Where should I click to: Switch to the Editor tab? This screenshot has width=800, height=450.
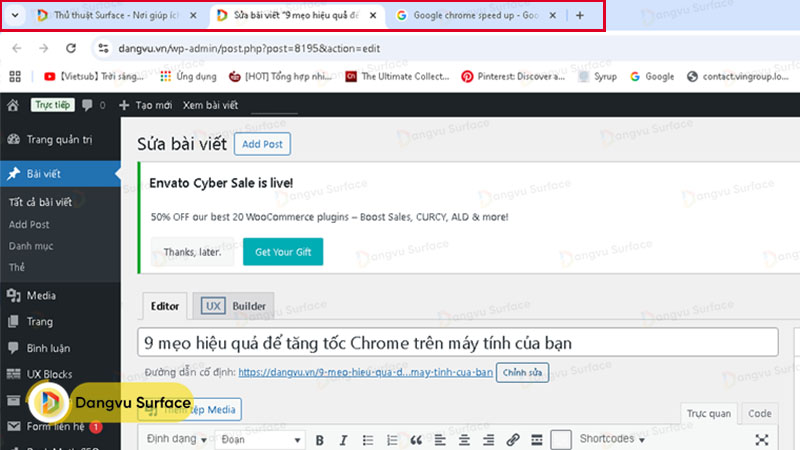165,306
